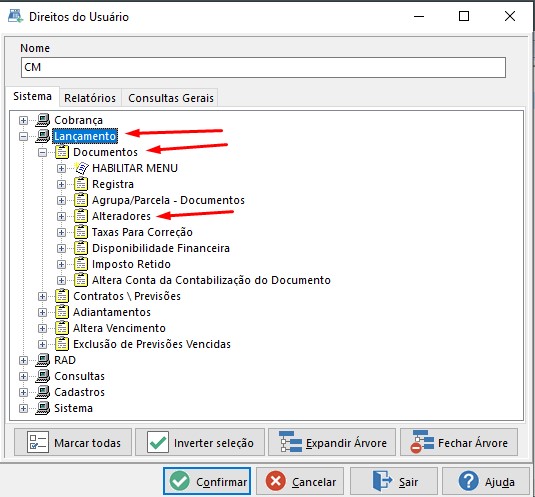The image size is (535, 497).
Task: Click icon beside Altera Conta da Contabilização
Action: point(81,280)
